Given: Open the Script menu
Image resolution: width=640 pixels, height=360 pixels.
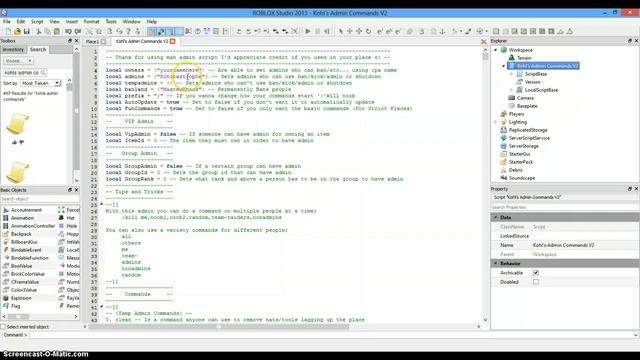Looking at the screenshot, I should [x=37, y=22].
